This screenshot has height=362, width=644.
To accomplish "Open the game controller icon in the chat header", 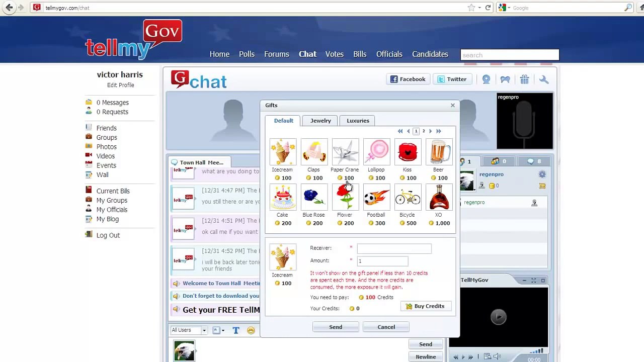I will [505, 79].
